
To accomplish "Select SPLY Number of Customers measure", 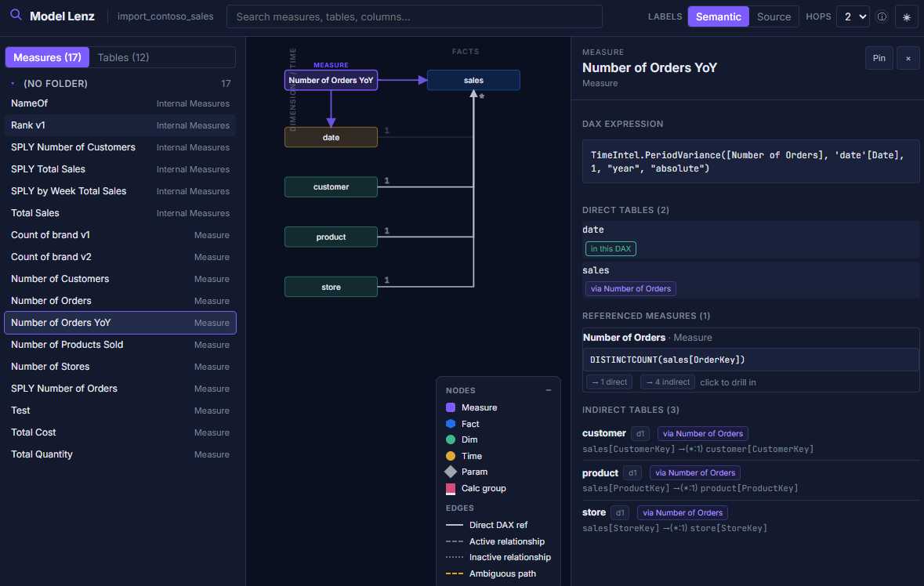I will 120,147.
